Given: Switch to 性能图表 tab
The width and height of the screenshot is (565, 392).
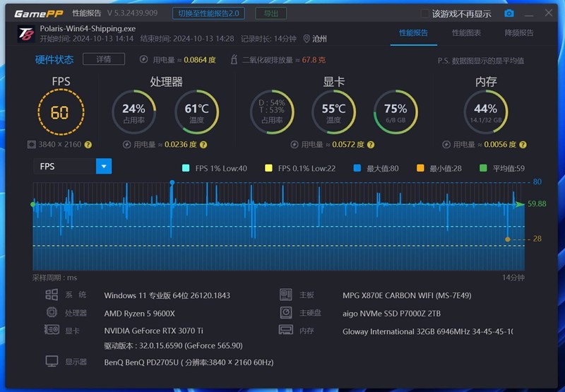Looking at the screenshot, I should pos(466,33).
